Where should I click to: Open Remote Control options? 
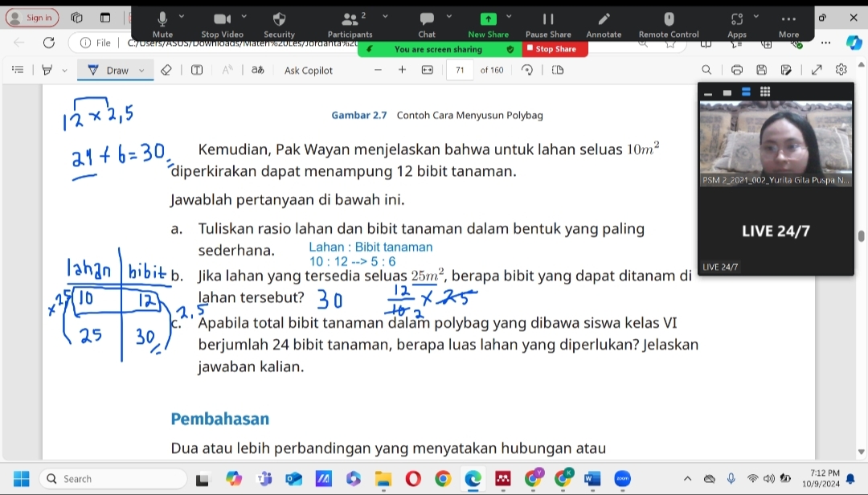tap(669, 24)
